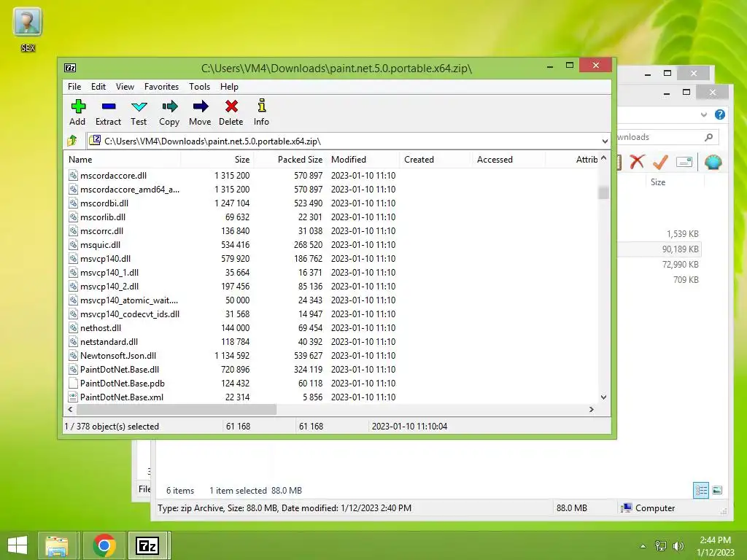The height and width of the screenshot is (560, 747).
Task: Click 7-Zip taskbar button
Action: (x=147, y=545)
